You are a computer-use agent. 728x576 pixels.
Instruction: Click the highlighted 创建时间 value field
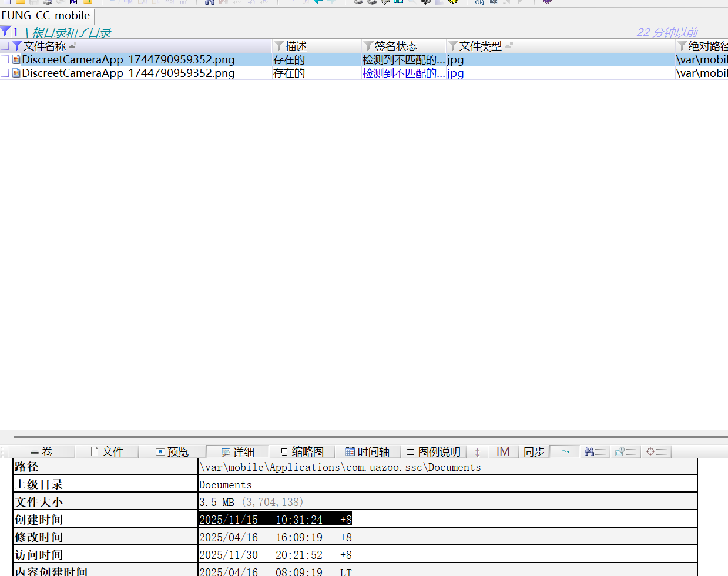click(x=274, y=519)
